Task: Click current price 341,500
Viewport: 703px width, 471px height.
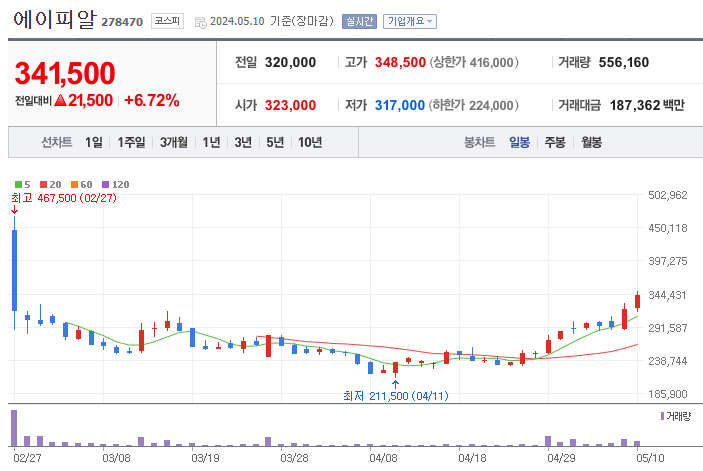Action: pyautogui.click(x=65, y=73)
